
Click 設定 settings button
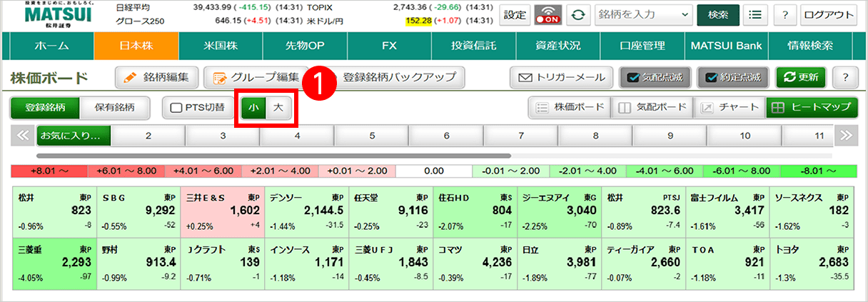(x=515, y=14)
